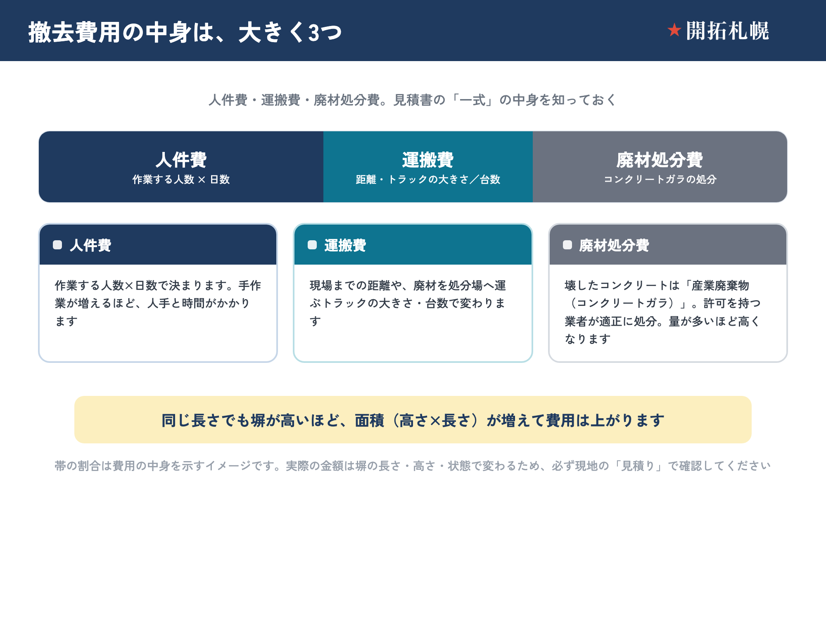Select the gray 廃材処分費 bar segment

click(x=660, y=167)
